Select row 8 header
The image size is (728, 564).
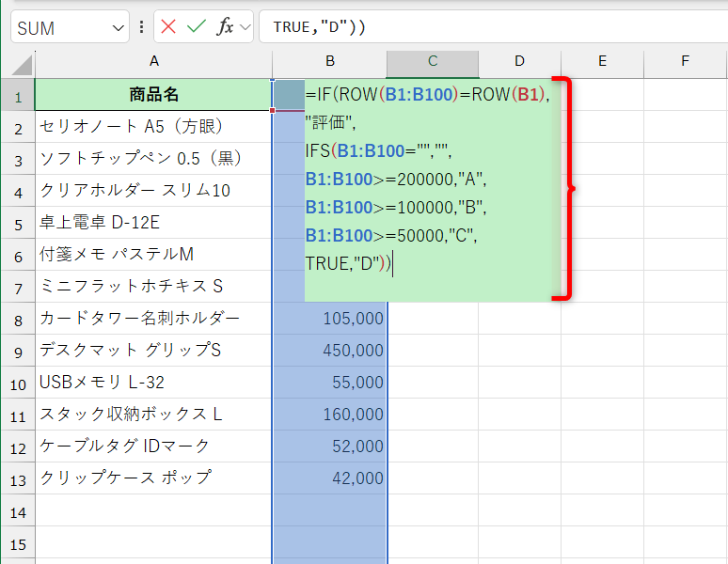pos(18,319)
